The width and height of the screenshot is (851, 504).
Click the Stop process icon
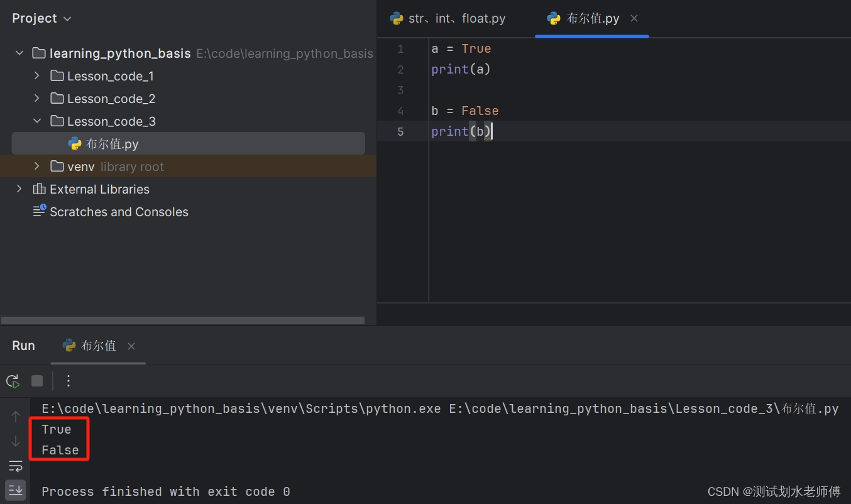tap(37, 381)
